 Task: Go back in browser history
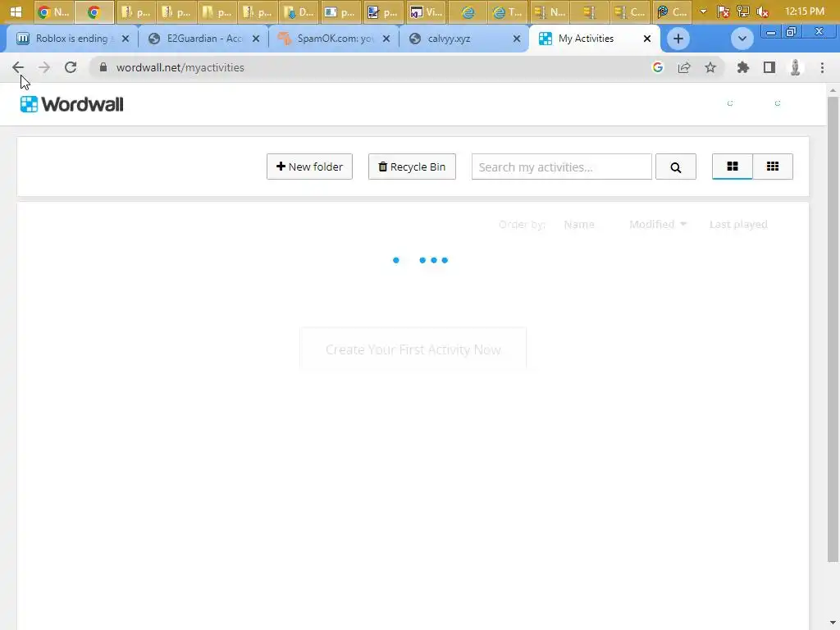18,67
